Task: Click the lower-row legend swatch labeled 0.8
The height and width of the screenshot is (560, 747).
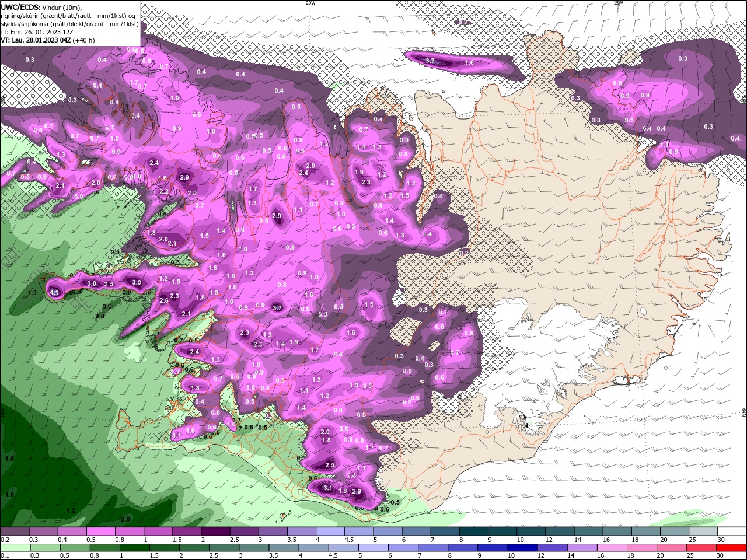Action: (105, 548)
